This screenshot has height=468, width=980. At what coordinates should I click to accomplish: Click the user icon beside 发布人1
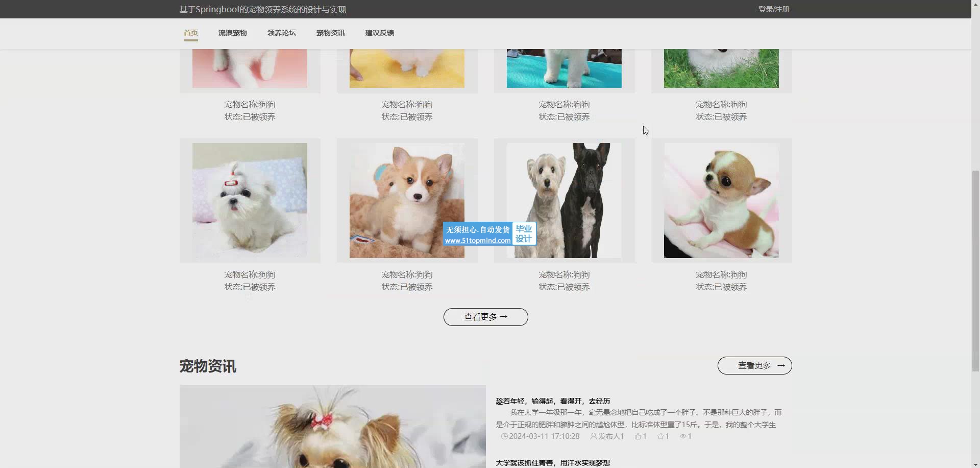[594, 436]
